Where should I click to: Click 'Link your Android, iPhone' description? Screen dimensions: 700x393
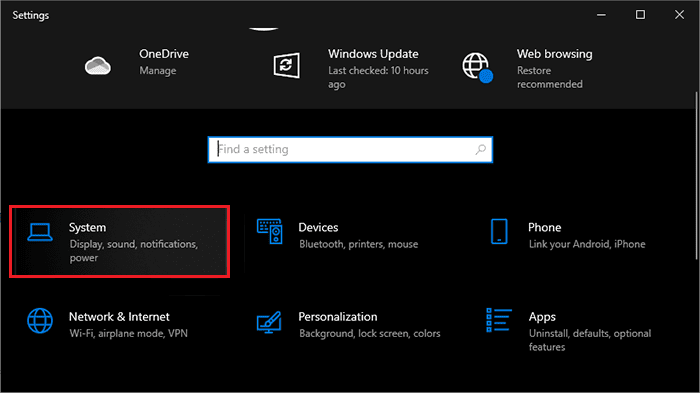tap(587, 244)
